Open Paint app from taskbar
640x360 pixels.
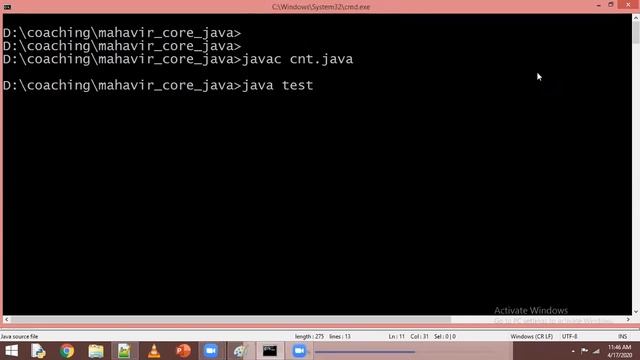240,351
